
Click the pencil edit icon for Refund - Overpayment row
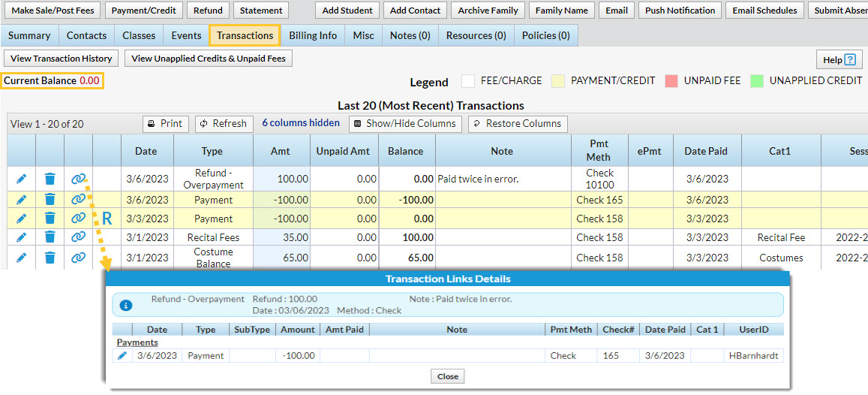21,179
